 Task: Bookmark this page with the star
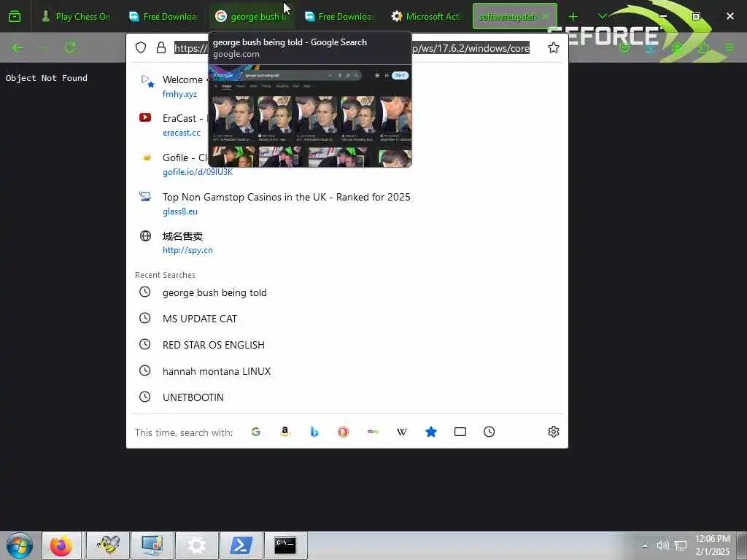tap(553, 47)
